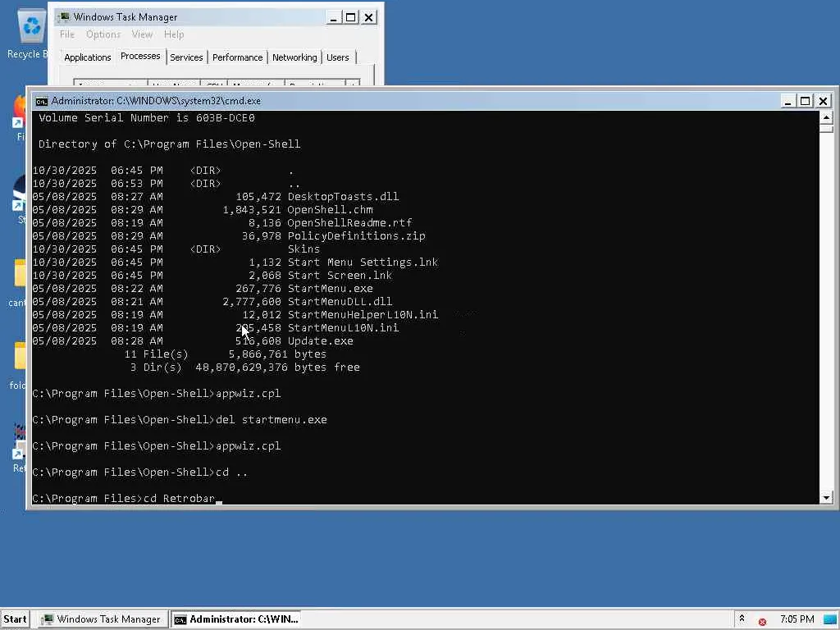Minimize the cmd.exe window
Viewport: 840px width, 630px height.
pyautogui.click(x=787, y=101)
